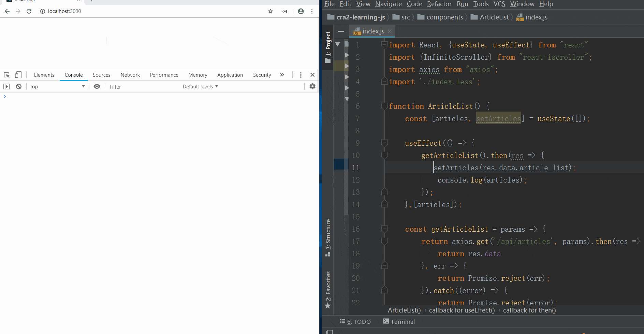Open DevTools customize three-dot menu
Viewport: 644px width, 334px height.
(x=301, y=75)
